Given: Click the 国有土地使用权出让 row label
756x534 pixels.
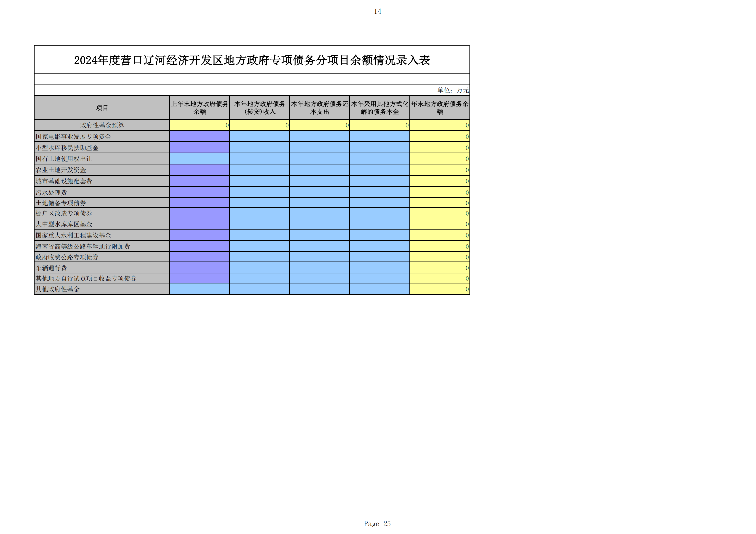Looking at the screenshot, I should click(102, 159).
